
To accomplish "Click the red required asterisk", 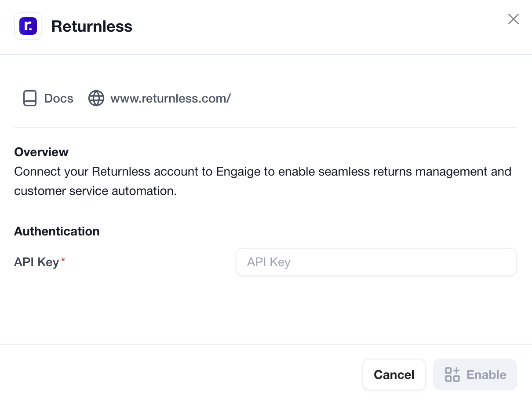I will pyautogui.click(x=63, y=261).
